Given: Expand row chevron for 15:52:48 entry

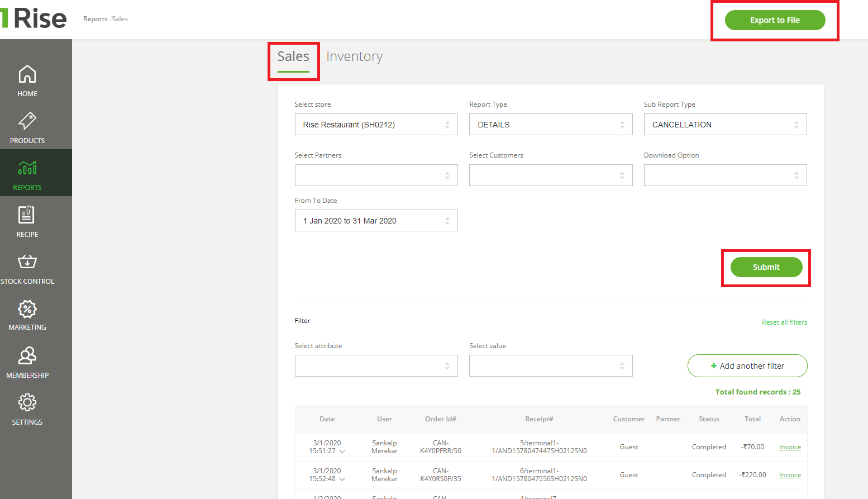Looking at the screenshot, I should pos(342,479).
